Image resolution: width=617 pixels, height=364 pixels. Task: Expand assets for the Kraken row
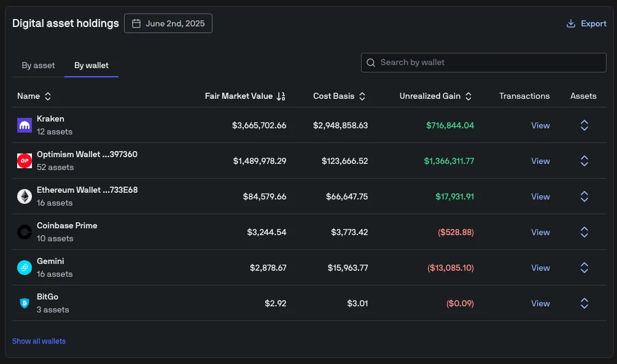(x=584, y=125)
